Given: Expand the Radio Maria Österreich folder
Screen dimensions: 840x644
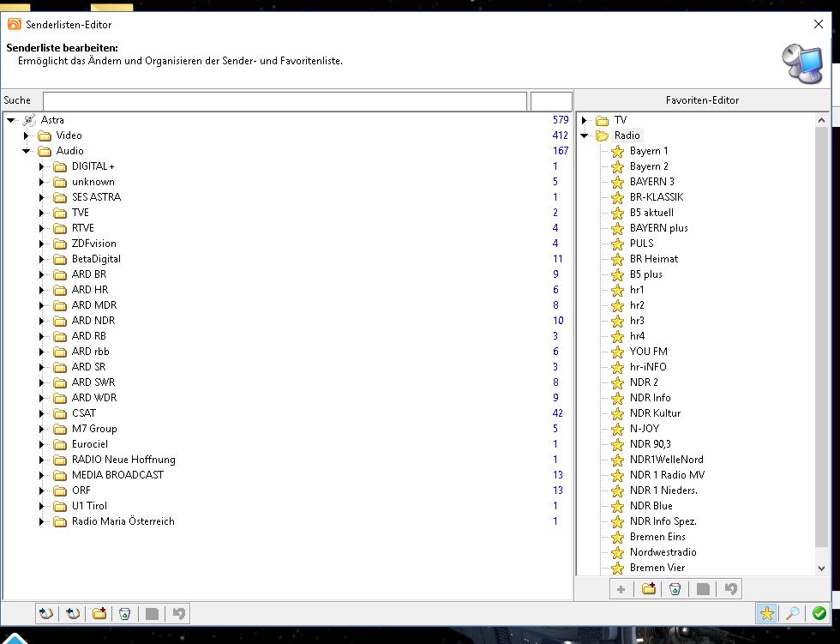Looking at the screenshot, I should [42, 521].
